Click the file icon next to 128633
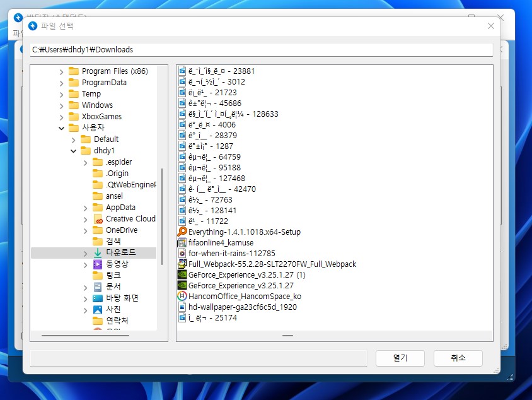 pyautogui.click(x=182, y=114)
